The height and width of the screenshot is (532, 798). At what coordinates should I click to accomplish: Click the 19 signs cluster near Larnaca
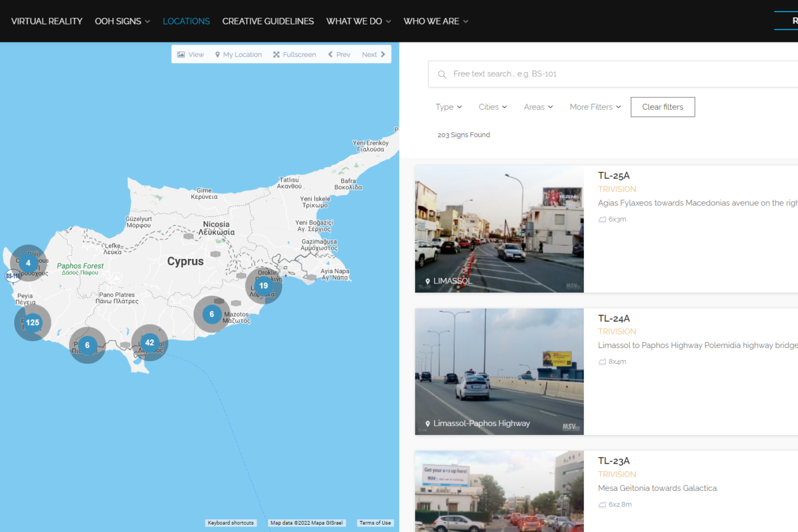pyautogui.click(x=263, y=285)
